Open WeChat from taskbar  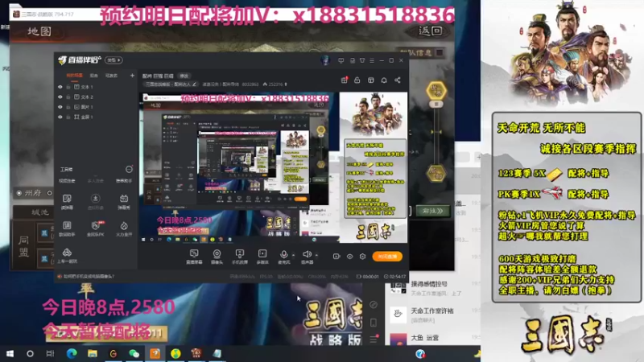(134, 353)
